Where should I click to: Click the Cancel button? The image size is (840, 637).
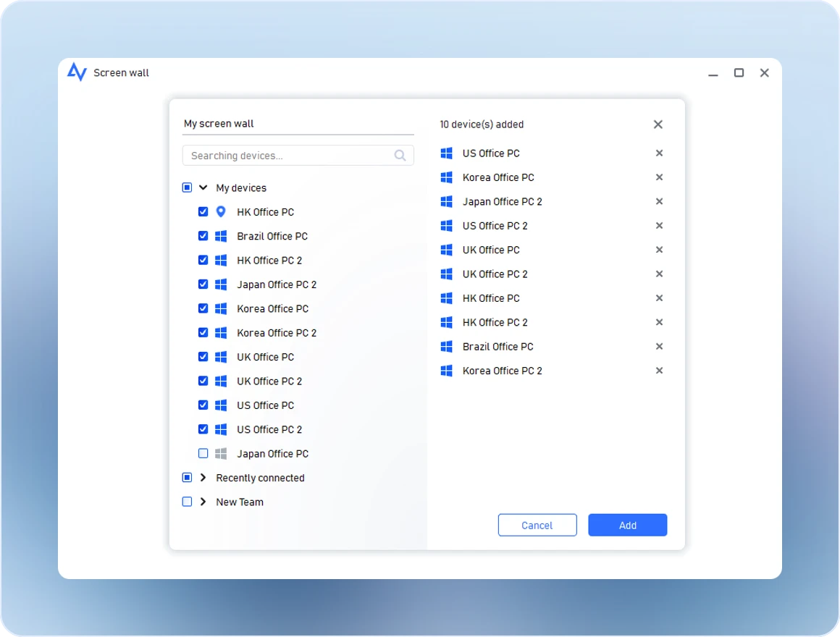[x=537, y=526]
